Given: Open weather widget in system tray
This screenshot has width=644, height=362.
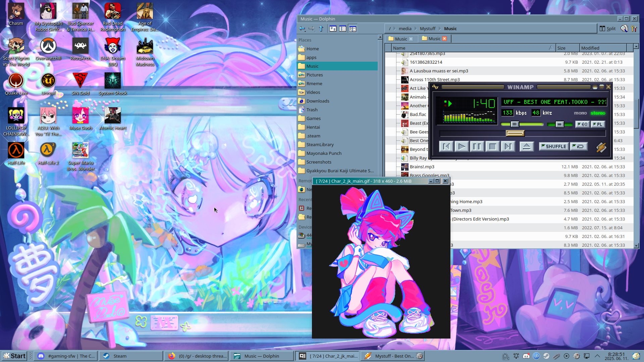Looking at the screenshot, I should pos(505,356).
